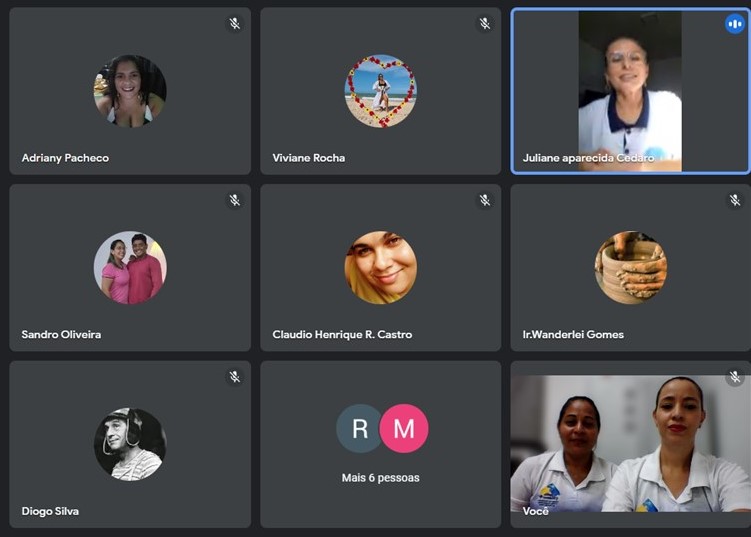Select Diogo Silva's black-and-white avatar
This screenshot has height=537, width=751.
(130, 444)
